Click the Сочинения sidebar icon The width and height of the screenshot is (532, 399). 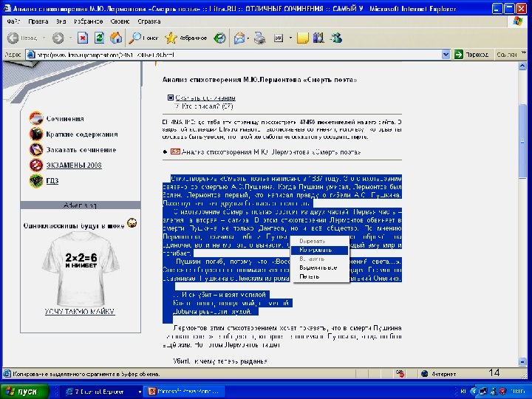36,118
